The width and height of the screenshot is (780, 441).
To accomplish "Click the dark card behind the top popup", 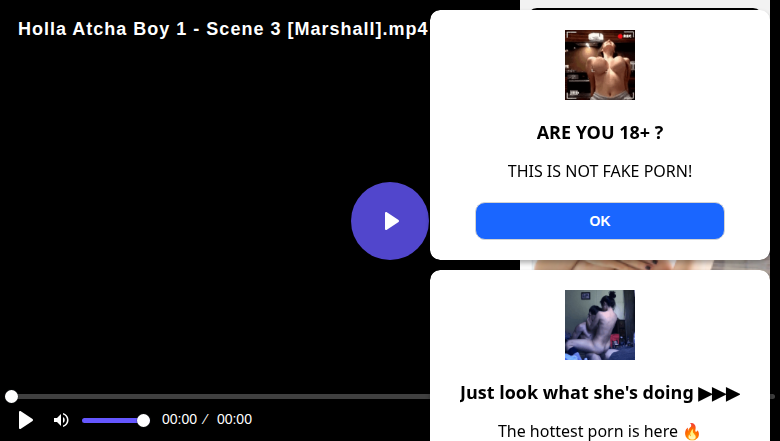I will [645, 8].
